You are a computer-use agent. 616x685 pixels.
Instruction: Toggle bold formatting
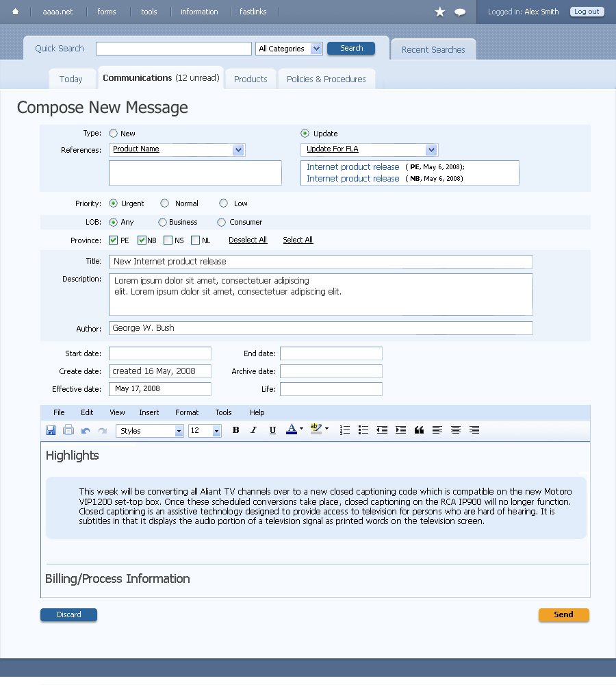[x=235, y=430]
